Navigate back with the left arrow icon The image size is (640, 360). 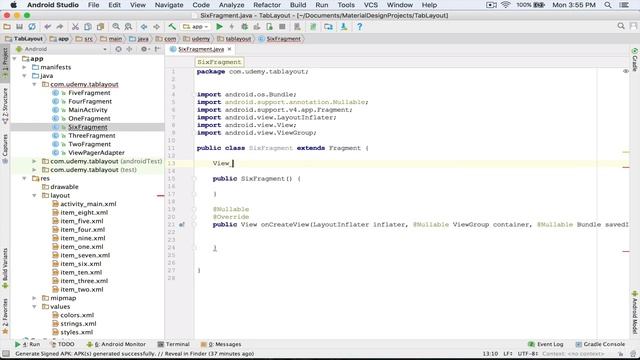(144, 27)
